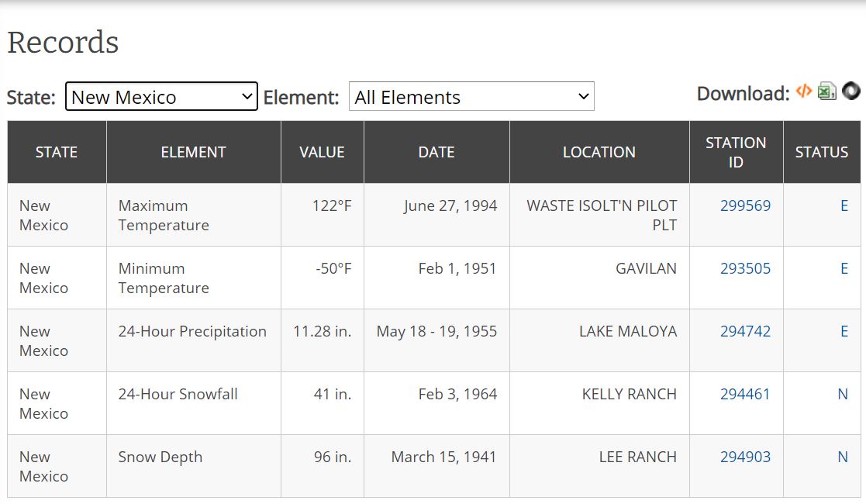
Task: Click status E for Maximum Temperature record
Action: coord(844,205)
